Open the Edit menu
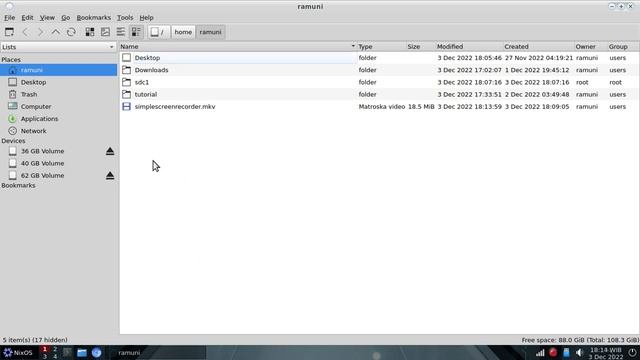Screen dimensions: 640x360 coord(27,18)
